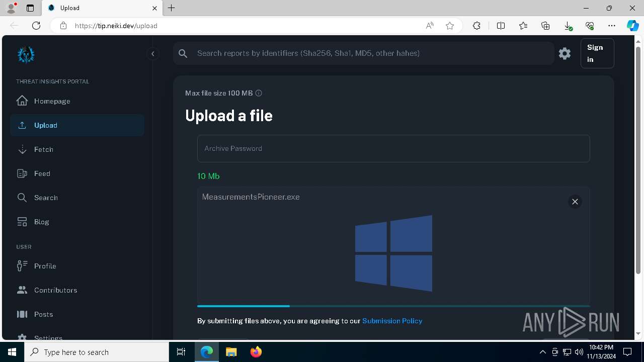This screenshot has height=362, width=644.
Task: Open the Search sidebar item
Action: pyautogui.click(x=77, y=198)
